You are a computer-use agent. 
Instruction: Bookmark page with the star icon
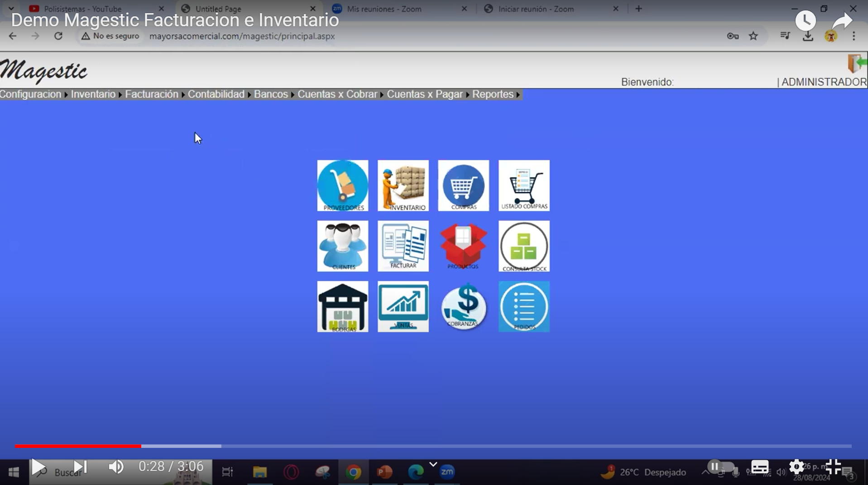tap(753, 36)
